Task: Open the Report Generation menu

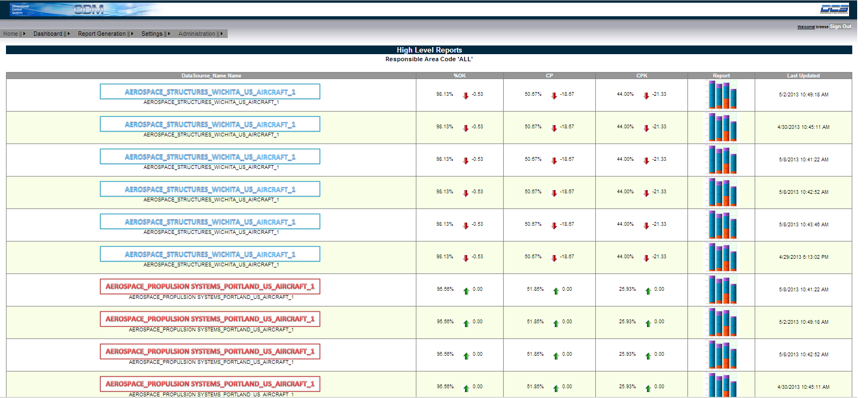Action: [101, 34]
